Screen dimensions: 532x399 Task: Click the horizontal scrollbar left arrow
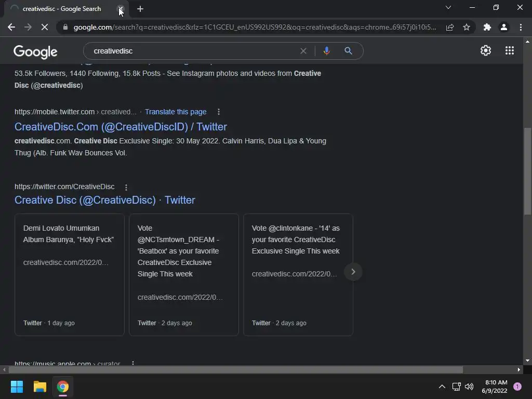pyautogui.click(x=4, y=369)
